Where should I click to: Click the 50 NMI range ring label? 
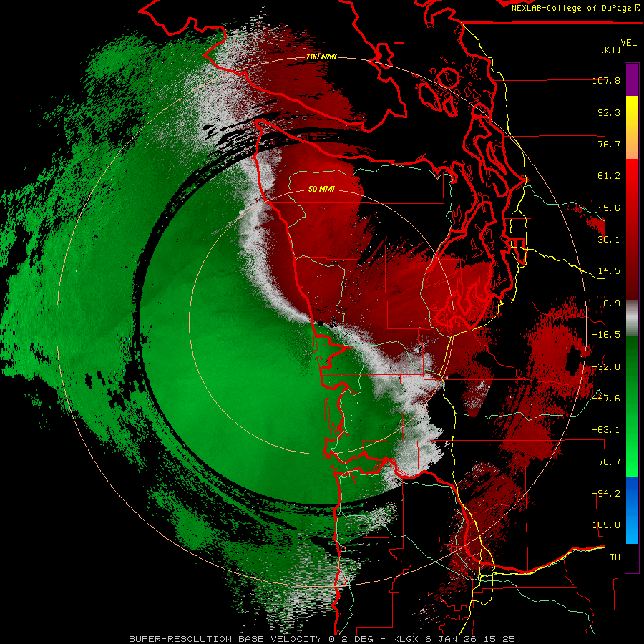click(321, 189)
